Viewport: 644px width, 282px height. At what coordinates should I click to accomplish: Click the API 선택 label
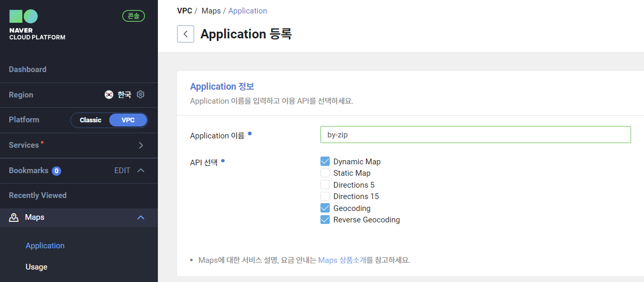[x=204, y=162]
